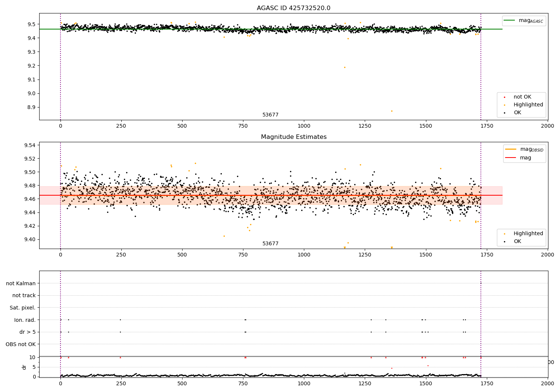Click the lowest orange outlier point near 8.87 in top plot
560x392 pixels.
pos(392,111)
